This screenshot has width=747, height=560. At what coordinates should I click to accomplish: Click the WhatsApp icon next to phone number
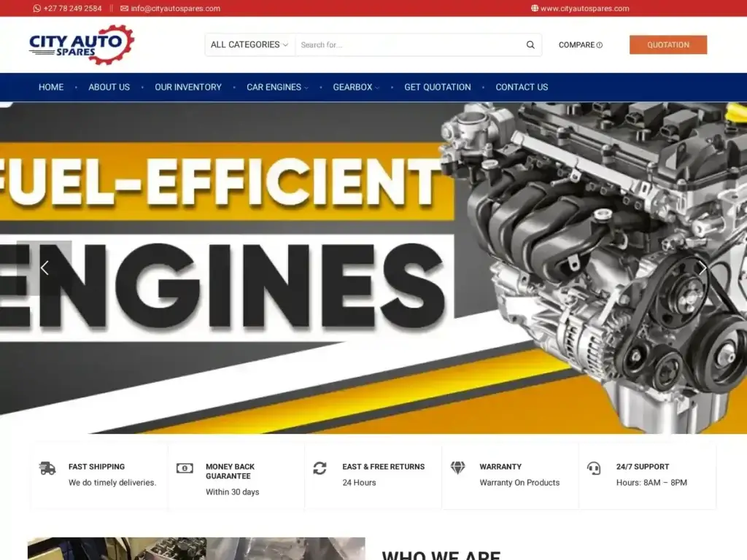36,9
